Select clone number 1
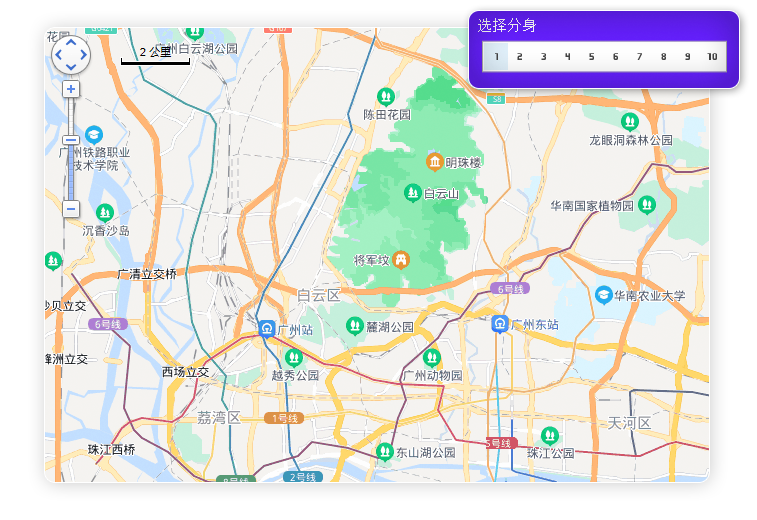The width and height of the screenshot is (757, 520). point(496,56)
